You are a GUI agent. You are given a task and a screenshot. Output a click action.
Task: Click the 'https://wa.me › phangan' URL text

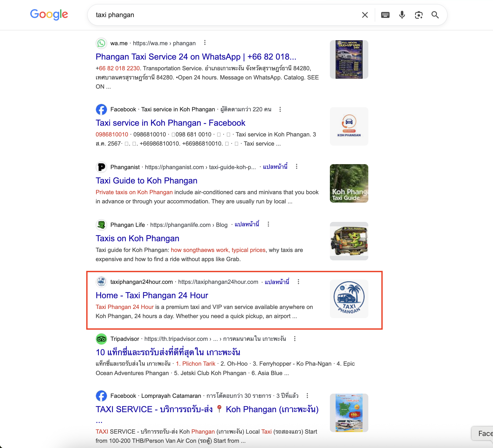[x=164, y=43]
